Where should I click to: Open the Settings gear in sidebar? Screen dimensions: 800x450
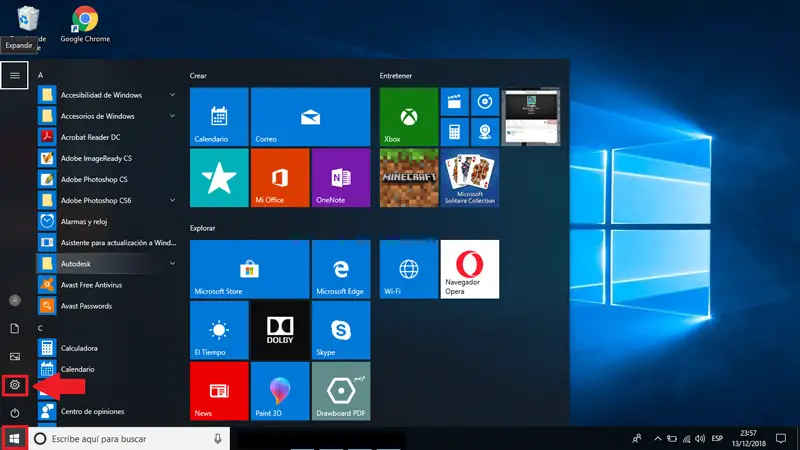[x=15, y=385]
